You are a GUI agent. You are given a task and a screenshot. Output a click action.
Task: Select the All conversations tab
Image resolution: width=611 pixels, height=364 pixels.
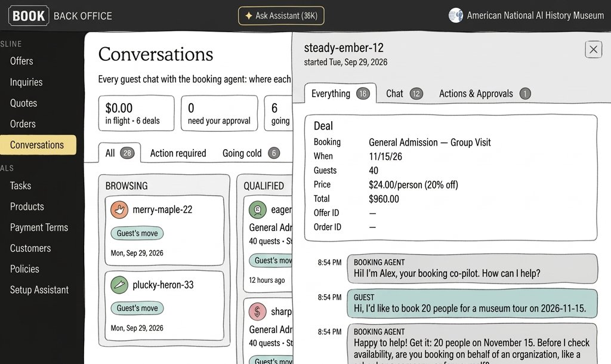tap(119, 153)
